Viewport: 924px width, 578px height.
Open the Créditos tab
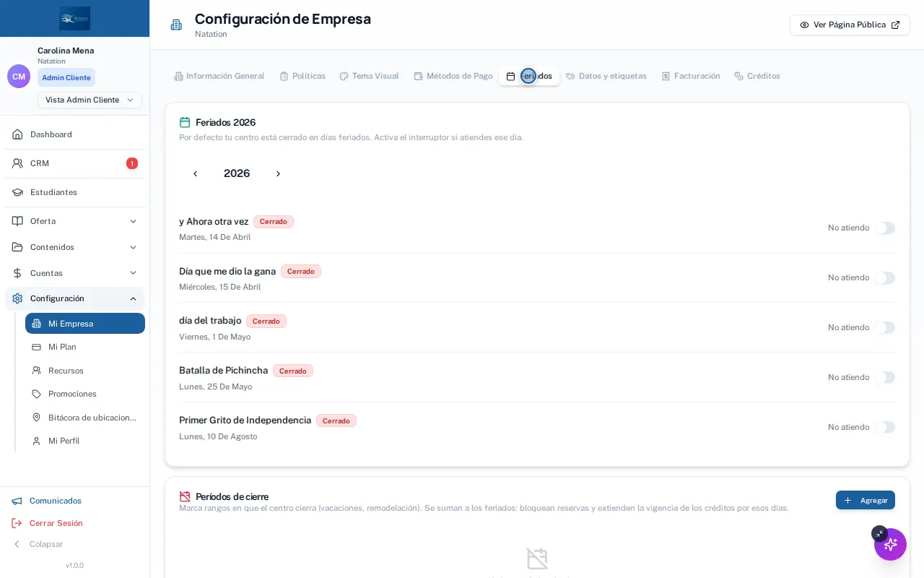tap(757, 76)
